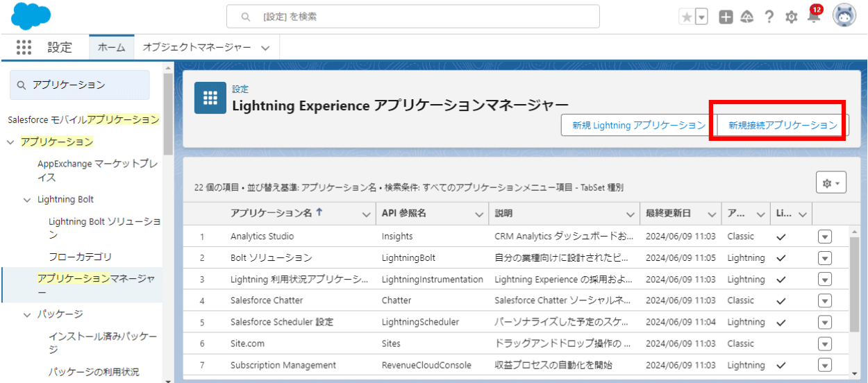Expand the パッケージ tree section

[x=27, y=314]
